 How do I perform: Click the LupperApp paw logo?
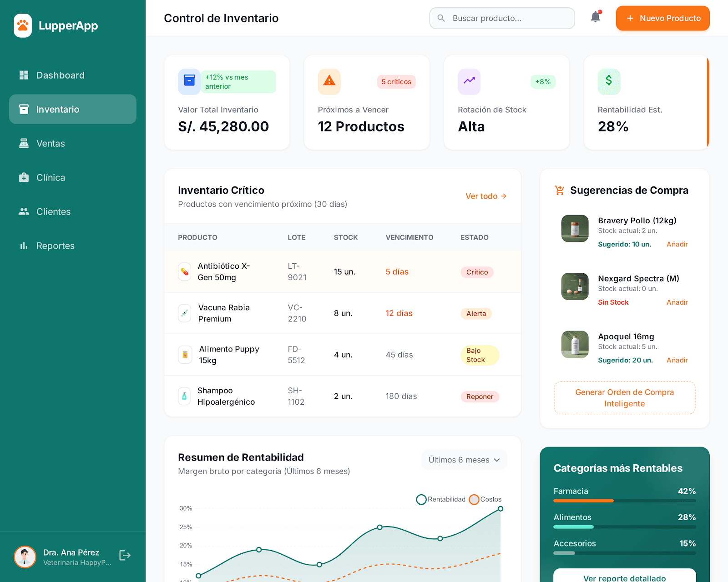pos(23,26)
